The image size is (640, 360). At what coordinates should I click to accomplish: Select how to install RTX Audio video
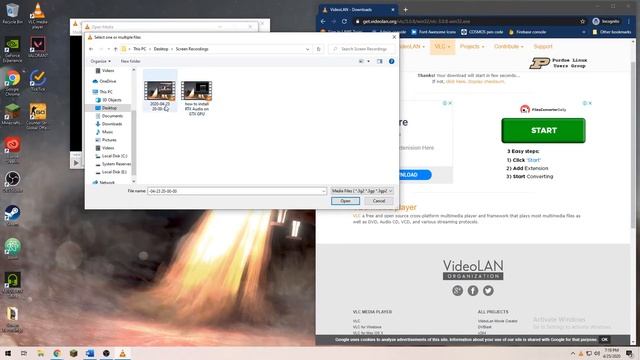coord(196,98)
